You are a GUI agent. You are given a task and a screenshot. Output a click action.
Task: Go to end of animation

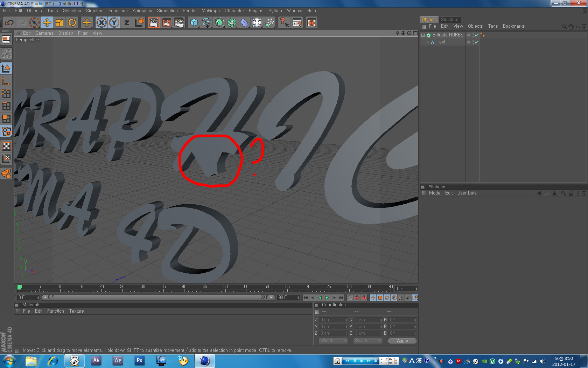click(x=341, y=298)
